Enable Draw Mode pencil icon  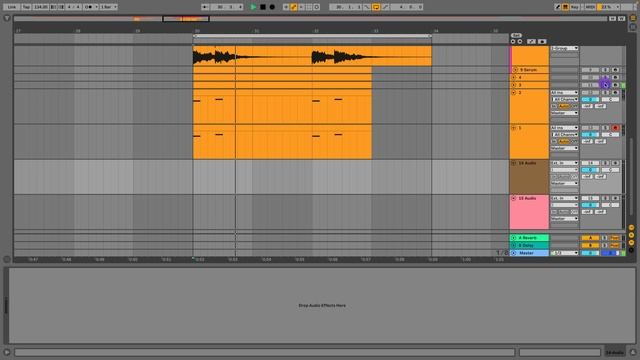pyautogui.click(x=557, y=7)
